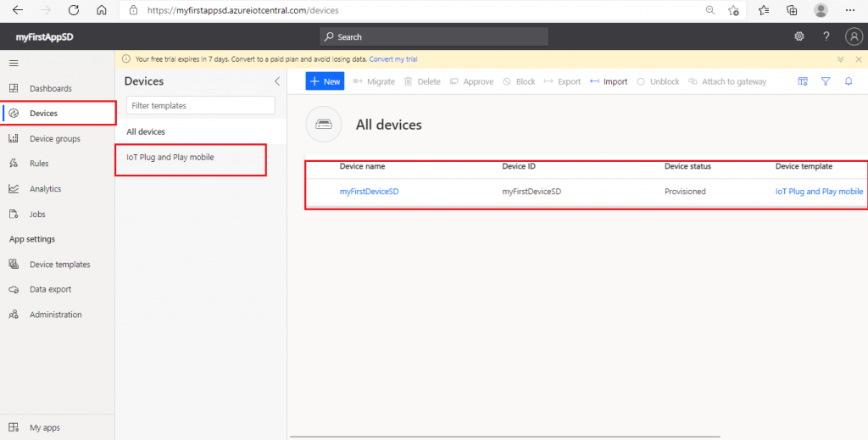The width and height of the screenshot is (868, 440).
Task: Sort by the Device ID column header
Action: (519, 166)
